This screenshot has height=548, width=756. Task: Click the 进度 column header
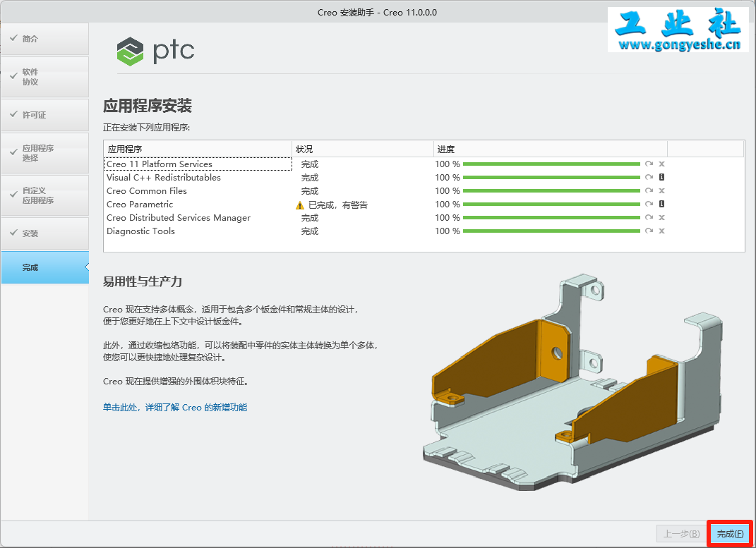[x=550, y=150]
